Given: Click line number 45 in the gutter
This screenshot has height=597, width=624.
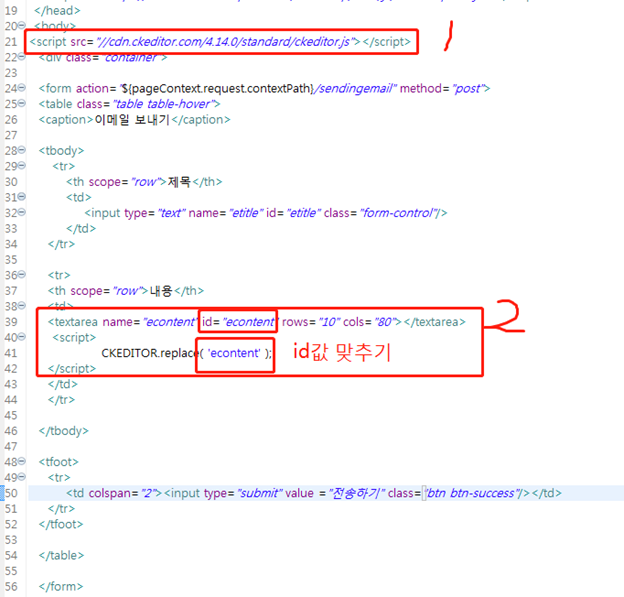Looking at the screenshot, I should point(11,416).
